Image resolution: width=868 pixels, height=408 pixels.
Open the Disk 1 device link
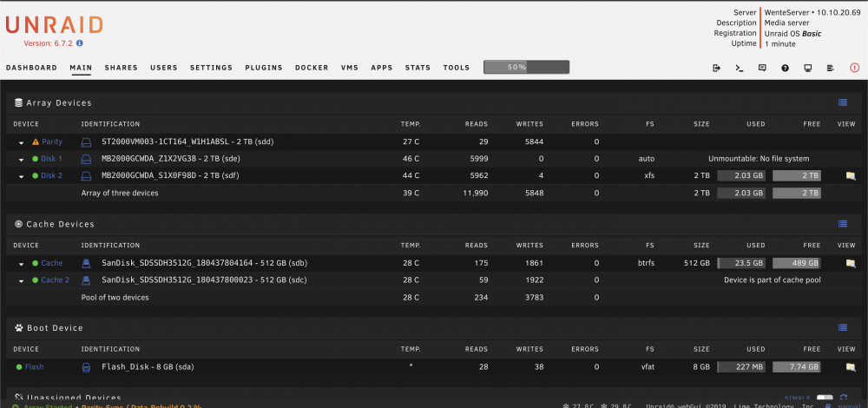coord(51,159)
